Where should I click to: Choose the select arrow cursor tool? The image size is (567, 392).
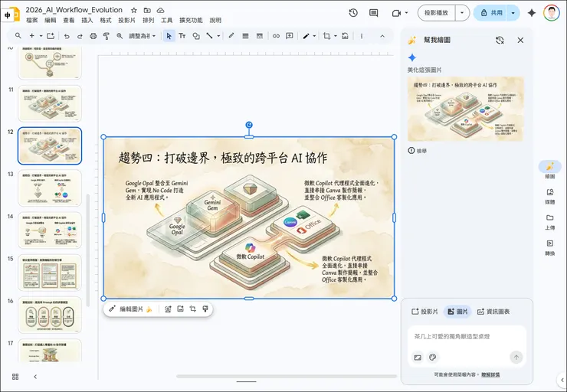169,36
